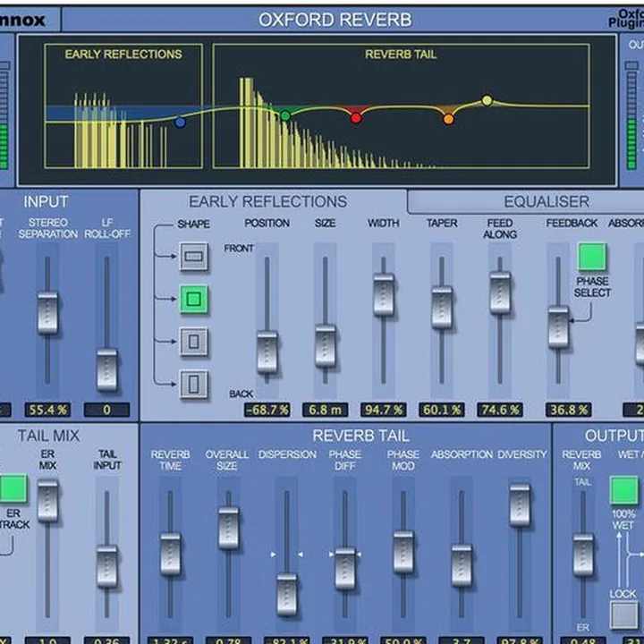Click the 74.6 % feed along value
This screenshot has width=644, height=644.
pos(500,410)
